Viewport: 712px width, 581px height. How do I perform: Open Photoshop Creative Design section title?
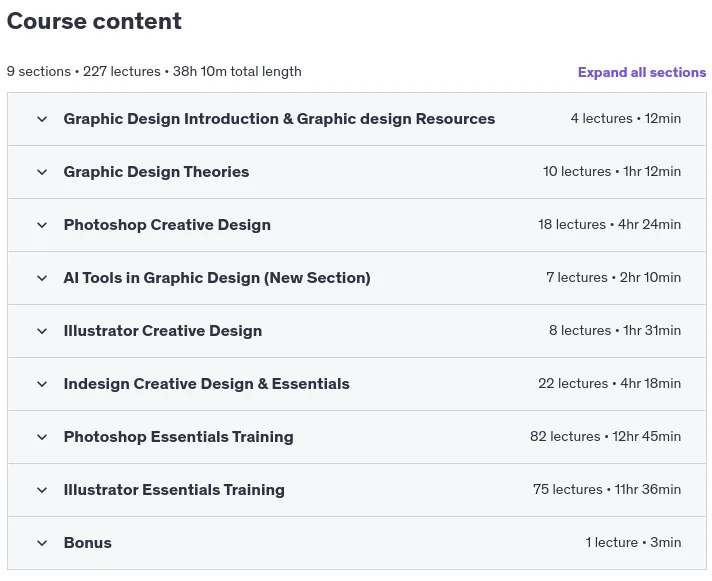click(x=167, y=225)
